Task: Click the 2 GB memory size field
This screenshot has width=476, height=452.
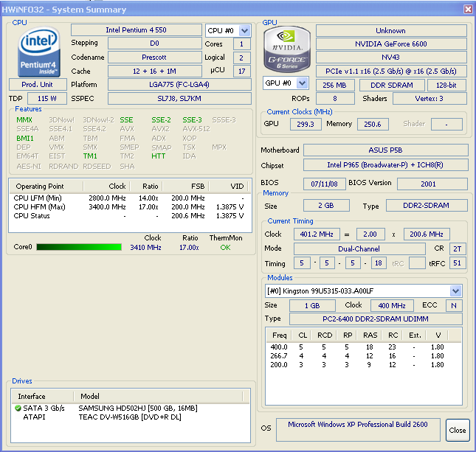Action: point(326,206)
